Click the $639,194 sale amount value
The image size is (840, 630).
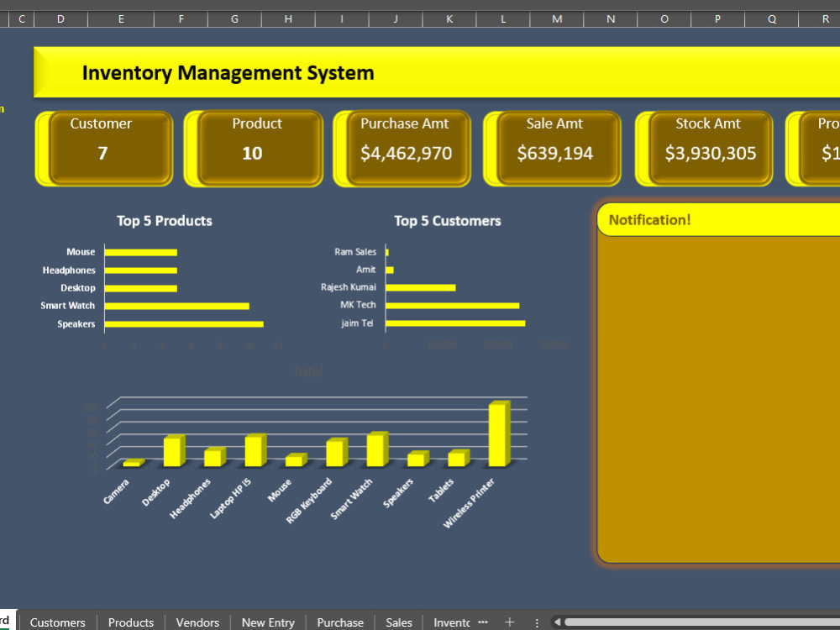coord(555,154)
